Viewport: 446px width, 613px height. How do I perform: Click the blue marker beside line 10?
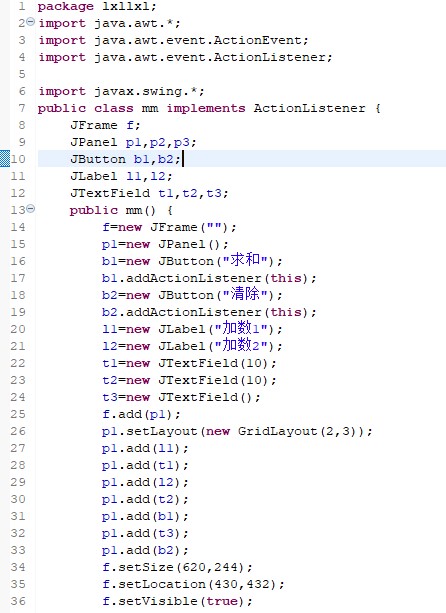click(x=5, y=159)
